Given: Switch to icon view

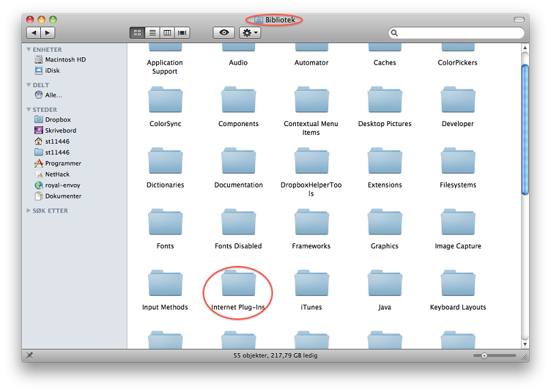Looking at the screenshot, I should (x=137, y=33).
